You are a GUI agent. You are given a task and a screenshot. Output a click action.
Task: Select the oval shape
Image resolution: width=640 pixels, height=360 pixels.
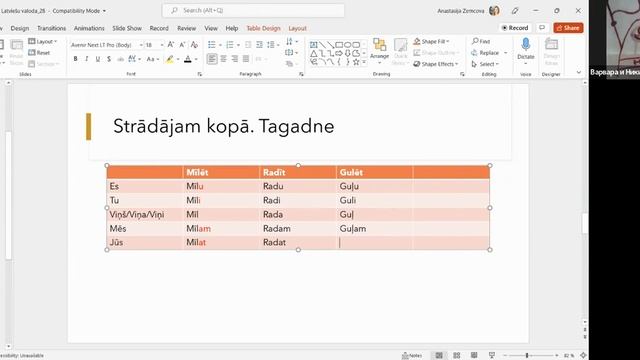(347, 44)
